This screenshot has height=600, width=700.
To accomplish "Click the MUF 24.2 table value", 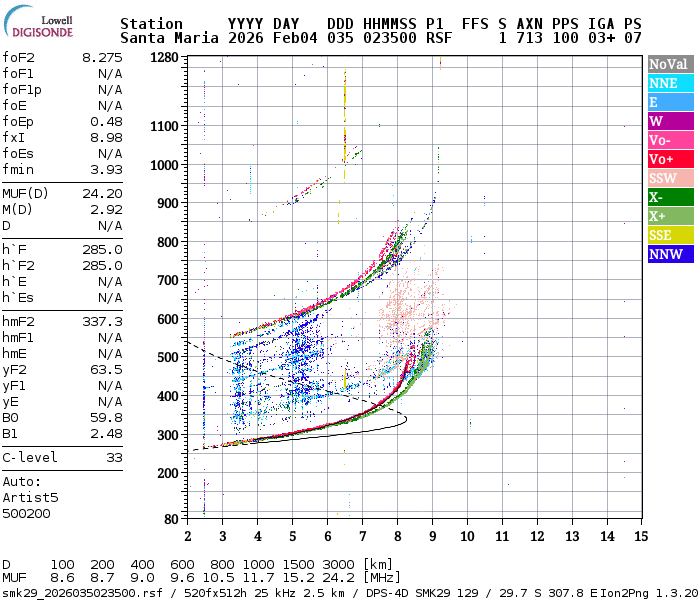I will point(338,578).
